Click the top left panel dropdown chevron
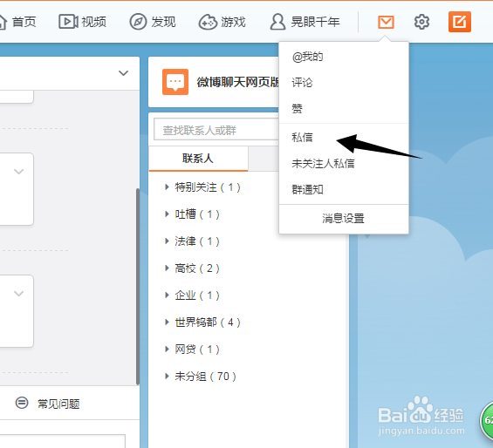This screenshot has height=448, width=493. point(123,73)
